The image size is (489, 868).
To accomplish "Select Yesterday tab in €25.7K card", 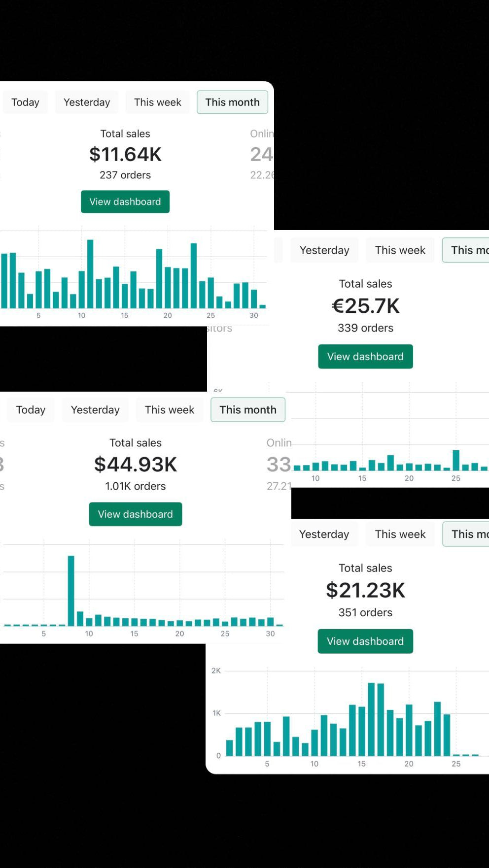I will (324, 250).
